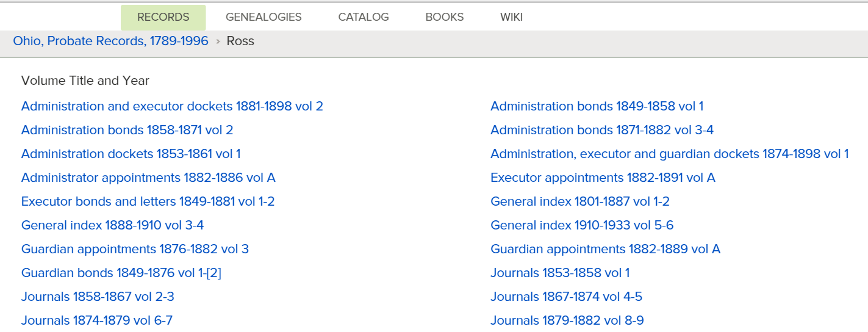Browse Executor bonds and letters 1849-1881
868x332 pixels.
click(148, 201)
